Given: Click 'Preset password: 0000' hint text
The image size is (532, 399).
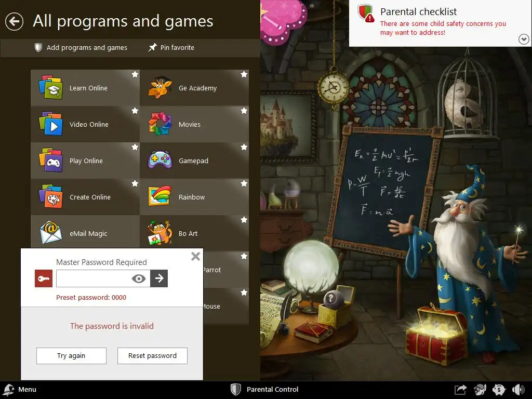Looking at the screenshot, I should [x=91, y=298].
